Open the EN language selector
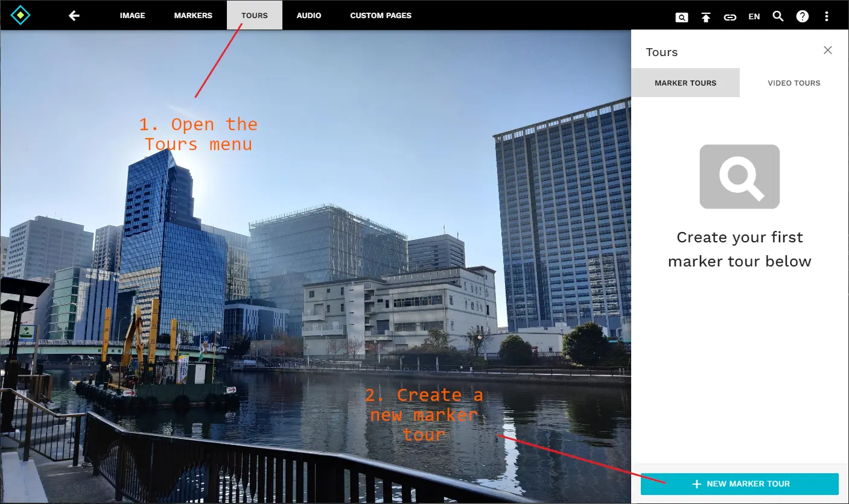This screenshot has width=849, height=504. (754, 17)
